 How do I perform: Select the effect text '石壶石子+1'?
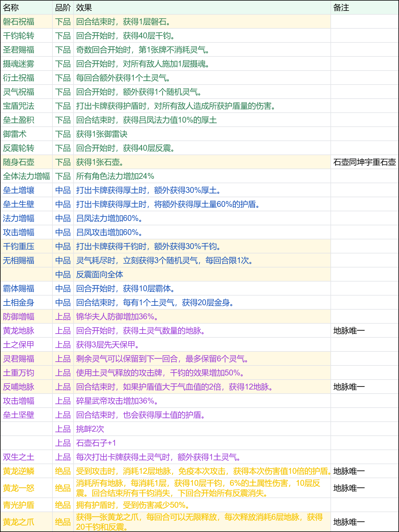96,443
